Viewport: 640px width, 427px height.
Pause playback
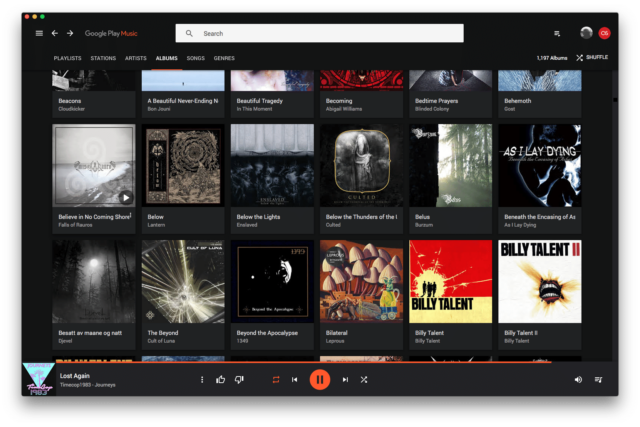coord(320,380)
